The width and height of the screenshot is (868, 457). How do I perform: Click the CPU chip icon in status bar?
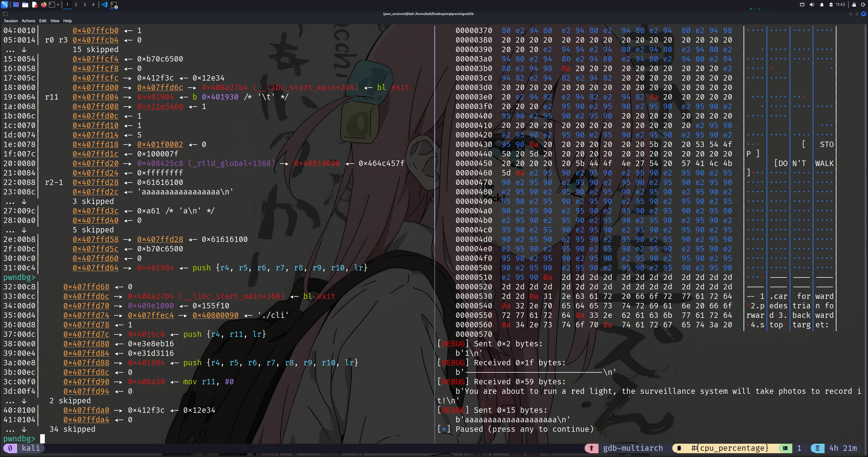pos(679,448)
